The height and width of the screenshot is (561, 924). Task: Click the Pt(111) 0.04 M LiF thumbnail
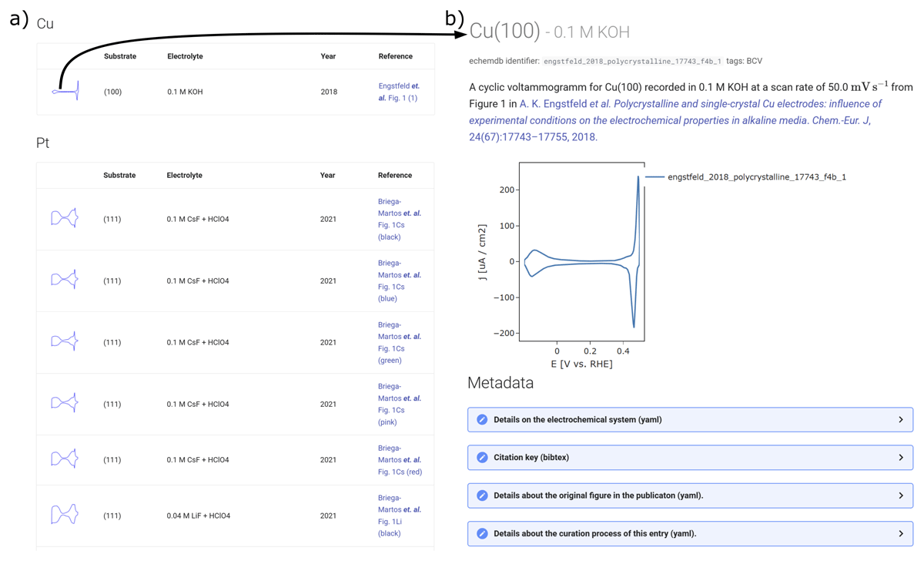click(65, 515)
